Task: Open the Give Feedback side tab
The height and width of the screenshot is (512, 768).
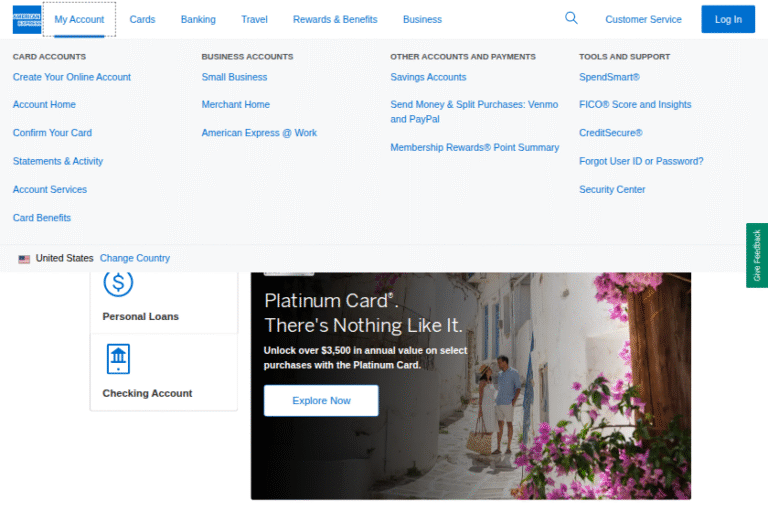Action: (757, 255)
